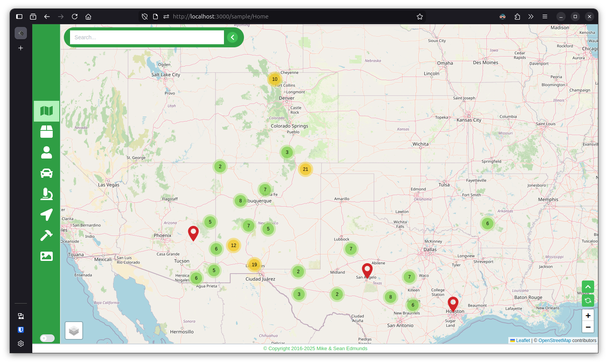Collapse the search bar with left chevron
Viewport: 608px width, 364px height.
coord(232,37)
